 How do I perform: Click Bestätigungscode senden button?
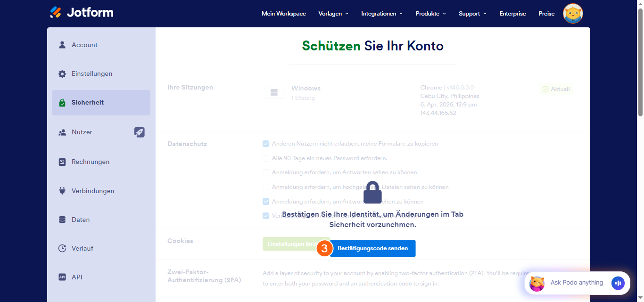click(x=372, y=248)
